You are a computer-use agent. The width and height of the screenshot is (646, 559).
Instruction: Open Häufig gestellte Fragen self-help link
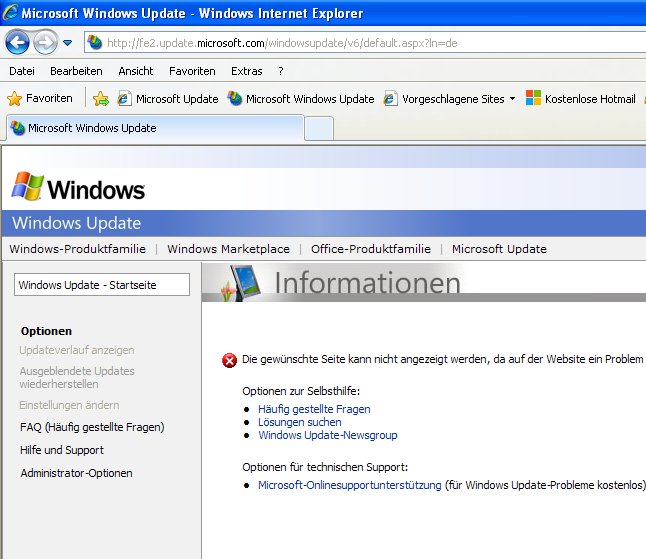click(x=314, y=409)
